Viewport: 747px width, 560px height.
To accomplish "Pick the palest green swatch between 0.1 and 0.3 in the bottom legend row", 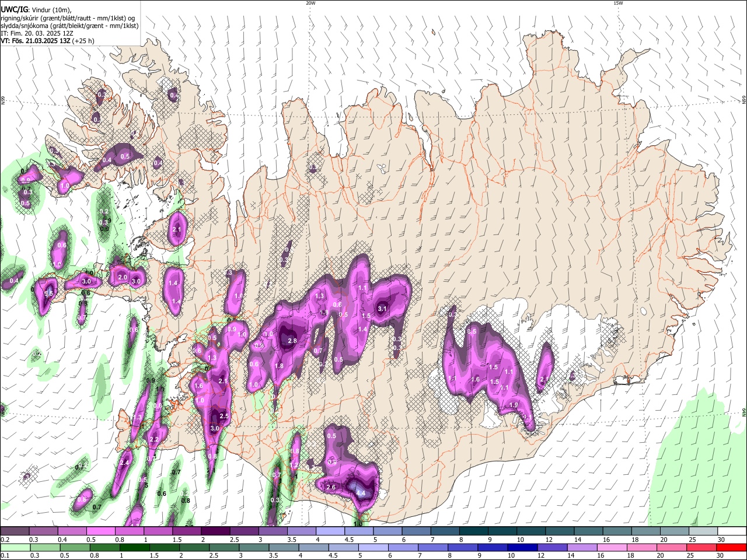I will 15,547.
